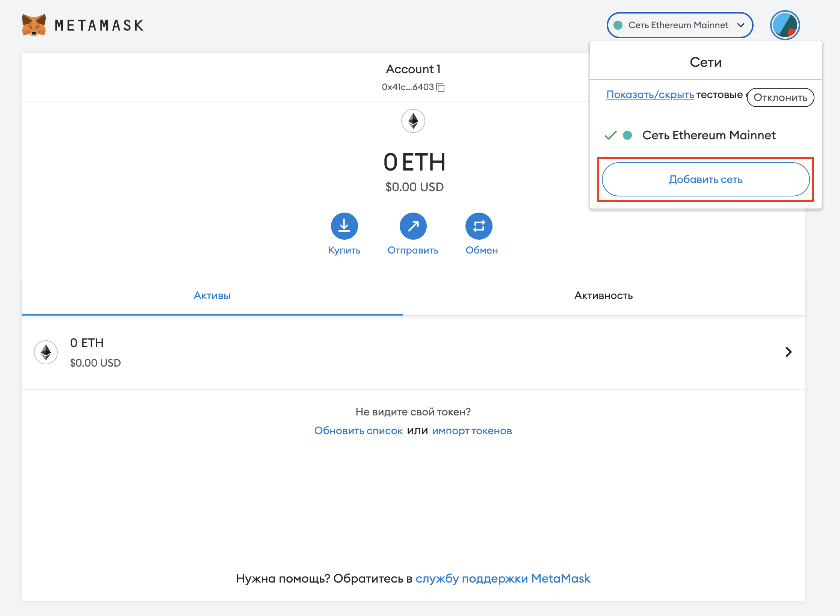Click the Account 1 name header
Image resolution: width=840 pixels, height=616 pixels.
pos(413,69)
